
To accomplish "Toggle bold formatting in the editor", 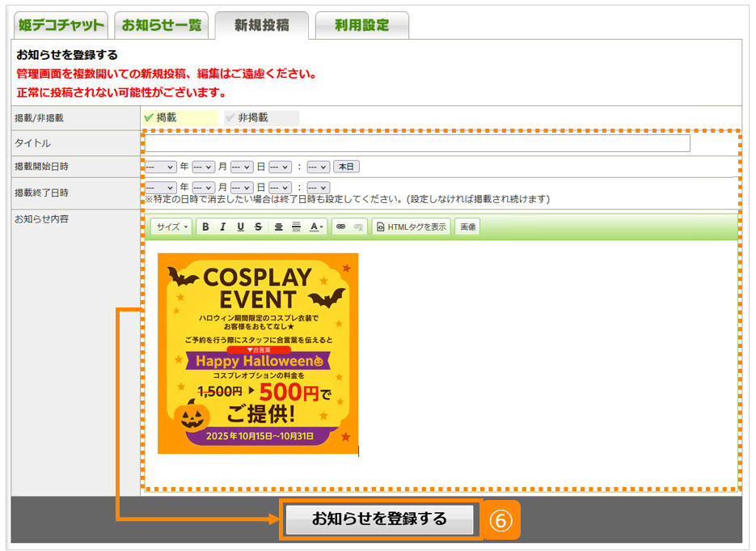I will tap(205, 227).
